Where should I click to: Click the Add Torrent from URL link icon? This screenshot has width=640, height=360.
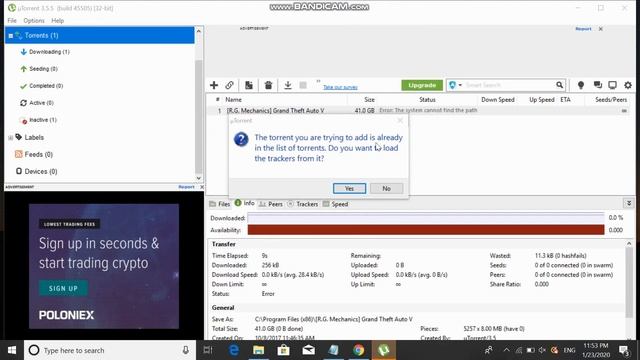point(229,85)
